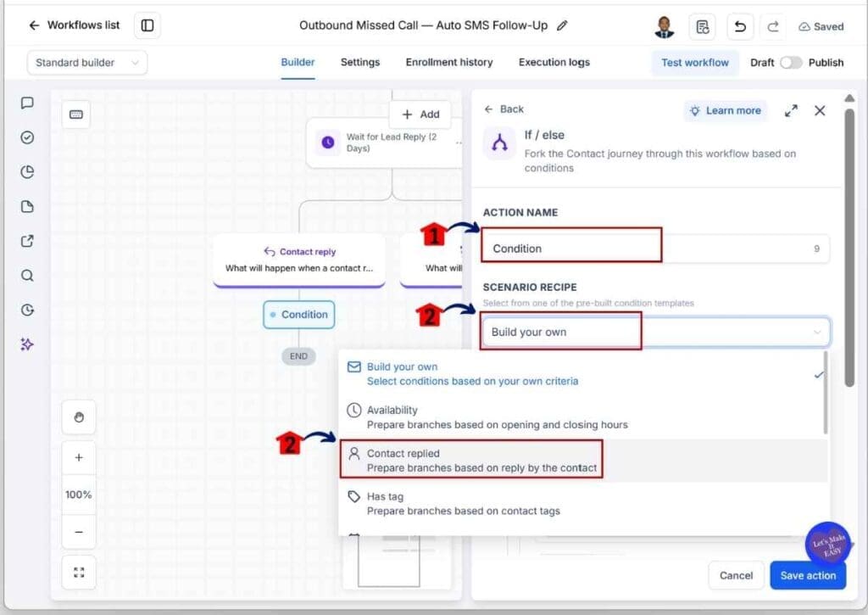Click the dropdown list scrollbar

826,392
